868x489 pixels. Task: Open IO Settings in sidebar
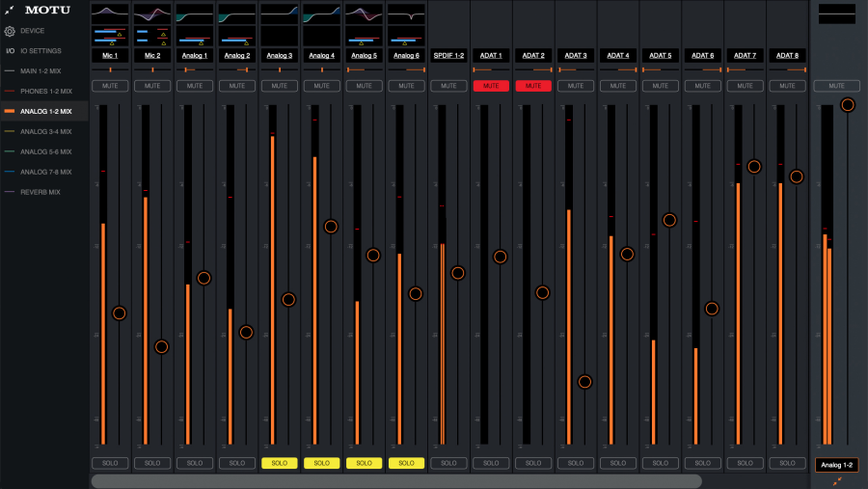[41, 51]
